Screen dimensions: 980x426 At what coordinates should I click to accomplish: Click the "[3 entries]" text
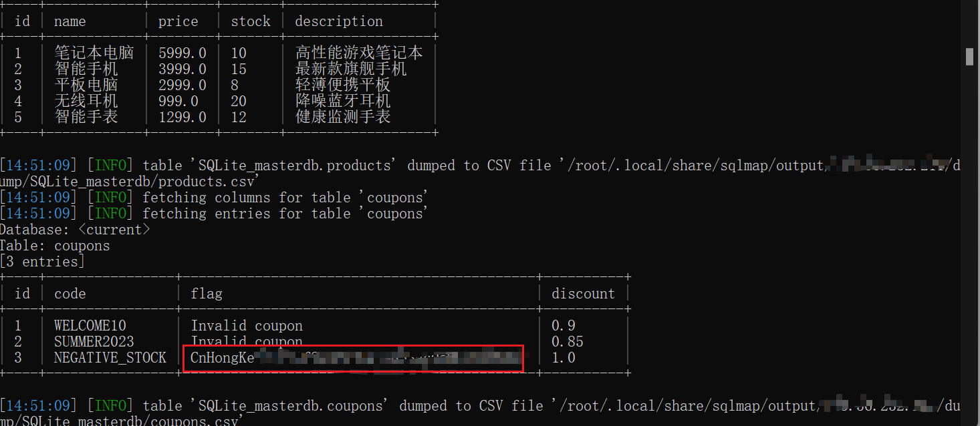click(x=43, y=262)
